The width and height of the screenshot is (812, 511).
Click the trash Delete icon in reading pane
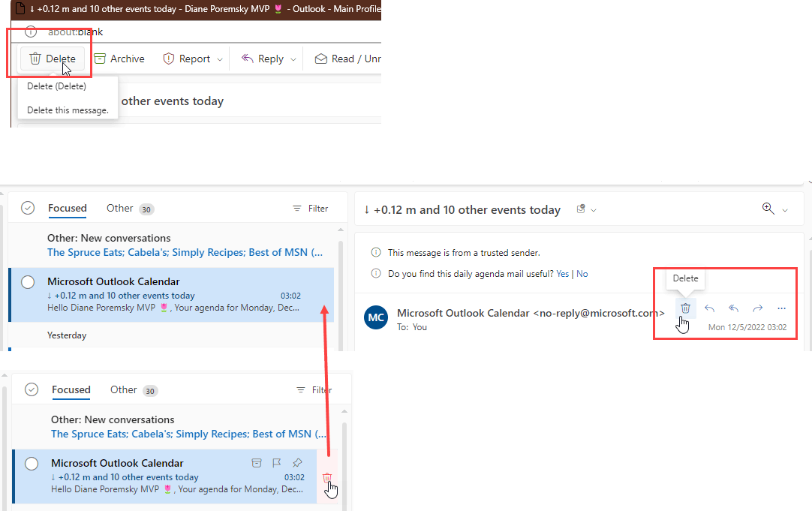(x=685, y=308)
